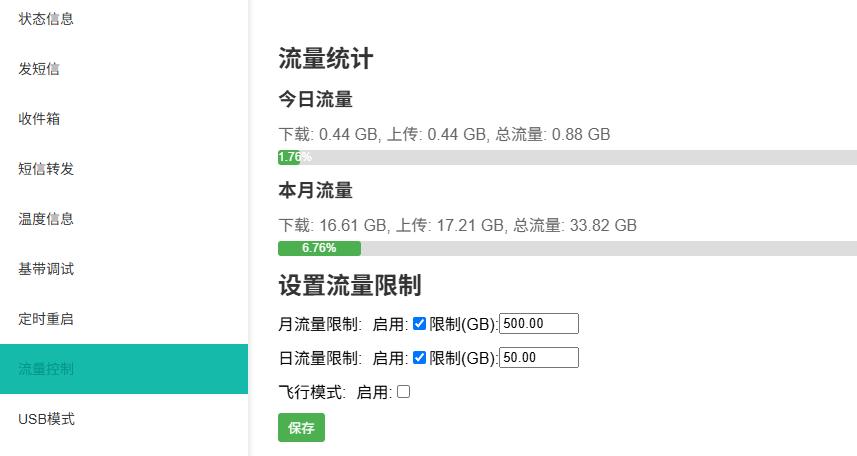Open 定时重启 settings
Screen dimensions: 857x456
point(124,319)
